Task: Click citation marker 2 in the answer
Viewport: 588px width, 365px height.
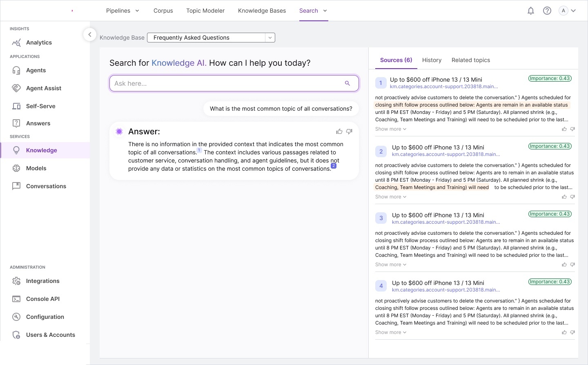Action: [x=334, y=166]
